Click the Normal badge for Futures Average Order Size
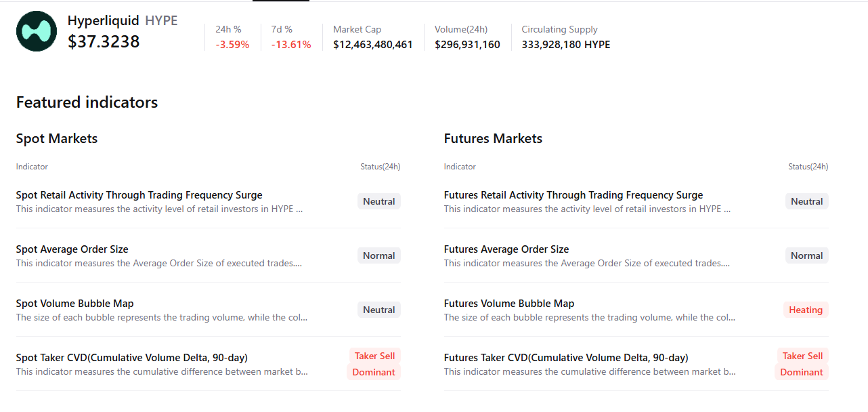The image size is (868, 412). [x=806, y=255]
